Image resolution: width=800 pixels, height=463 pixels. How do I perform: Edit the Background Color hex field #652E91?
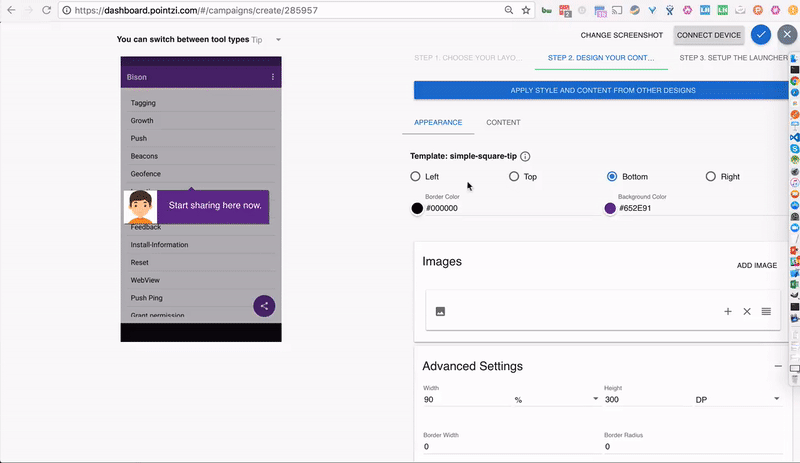coord(702,208)
